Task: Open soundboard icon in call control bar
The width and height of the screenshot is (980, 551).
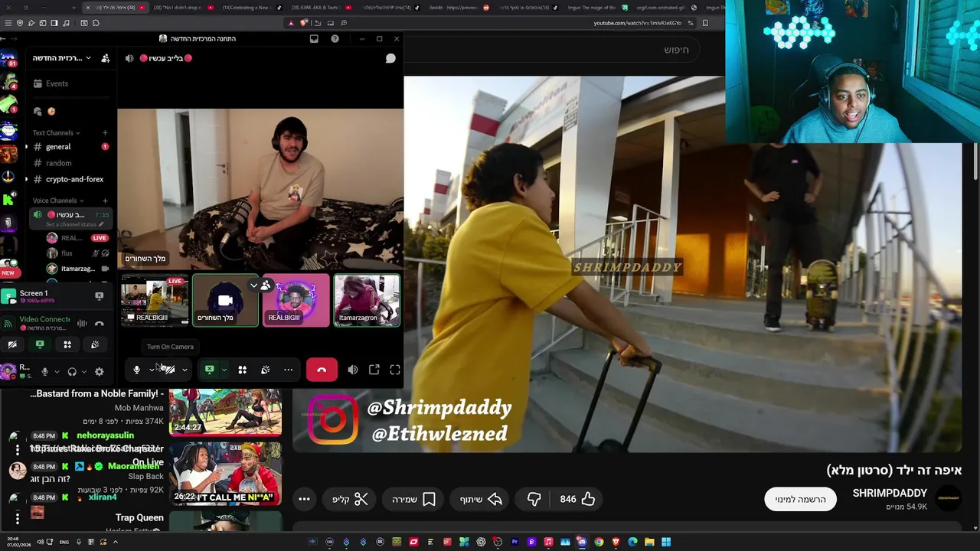Action: (x=265, y=370)
